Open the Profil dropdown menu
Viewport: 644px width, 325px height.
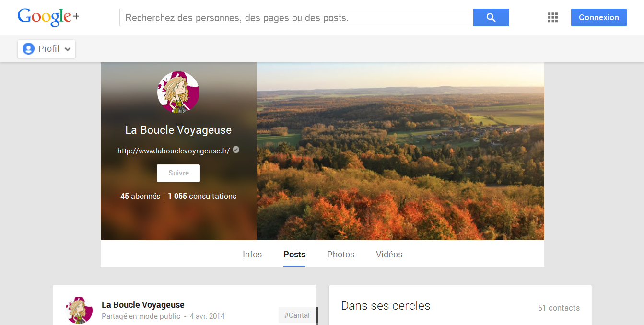click(47, 49)
